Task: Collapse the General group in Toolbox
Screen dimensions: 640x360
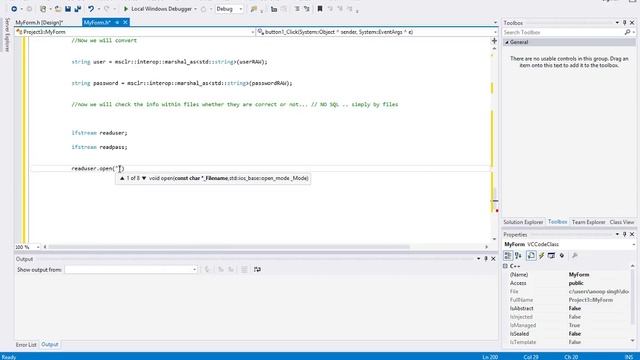Action: coord(507,42)
